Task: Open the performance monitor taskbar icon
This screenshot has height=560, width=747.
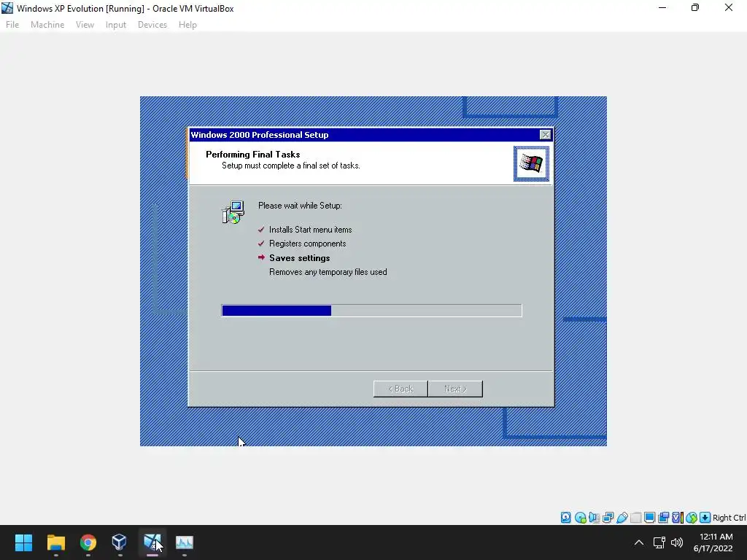Action: pyautogui.click(x=185, y=542)
